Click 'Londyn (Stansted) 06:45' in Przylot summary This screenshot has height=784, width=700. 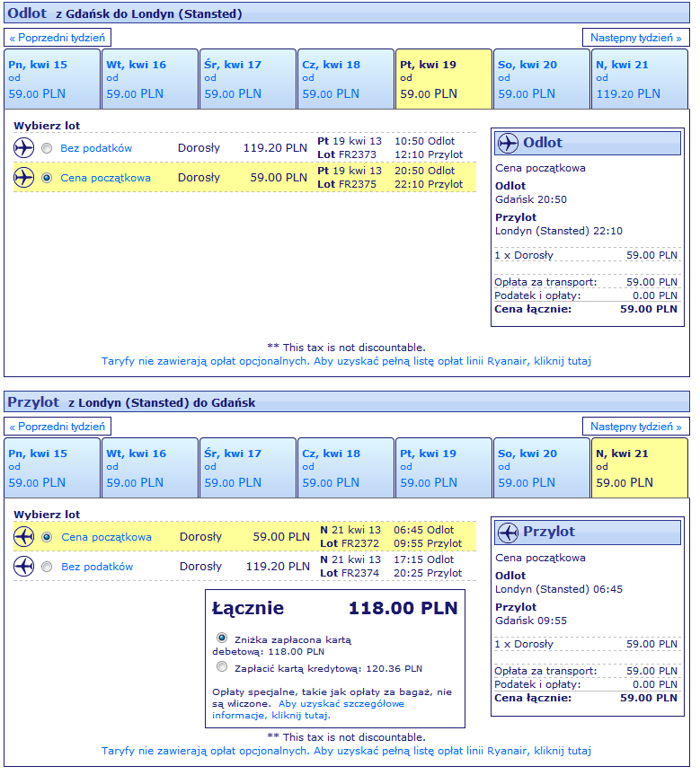coord(559,589)
